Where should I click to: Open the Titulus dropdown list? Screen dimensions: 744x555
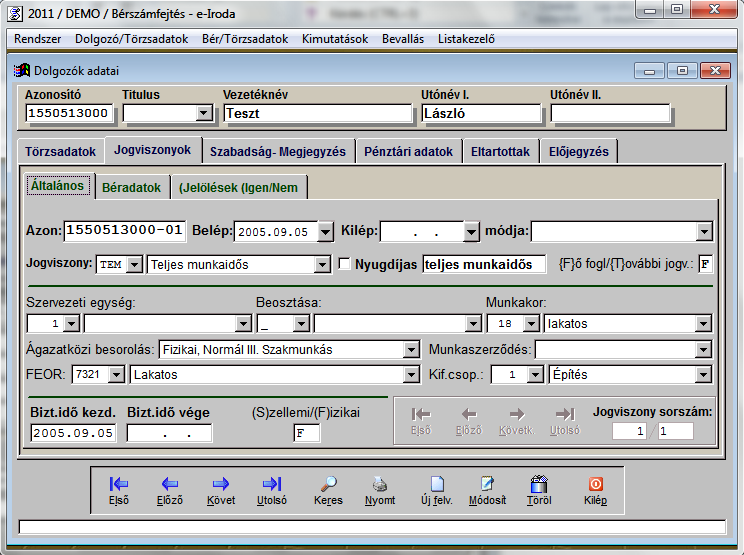[x=204, y=113]
